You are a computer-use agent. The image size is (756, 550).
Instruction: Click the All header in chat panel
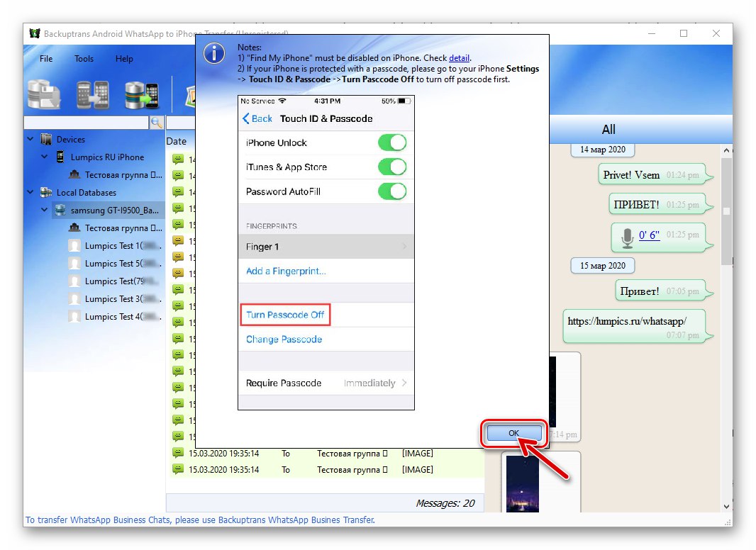pos(608,129)
